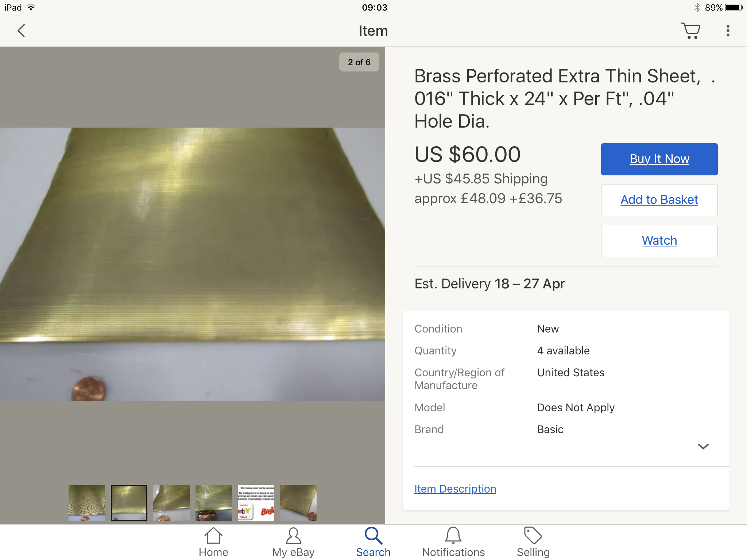Add item with Add to Basket
Screen dimensions: 747x560
pyautogui.click(x=659, y=200)
